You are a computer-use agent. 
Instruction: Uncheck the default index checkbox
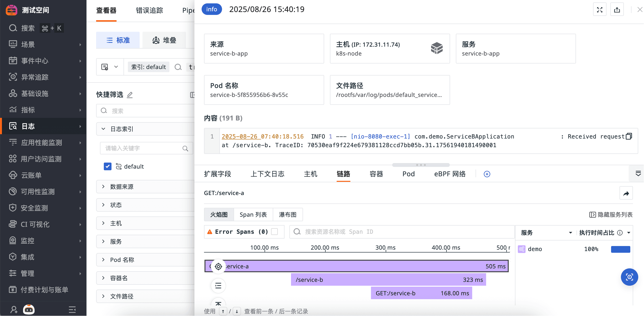[107, 166]
